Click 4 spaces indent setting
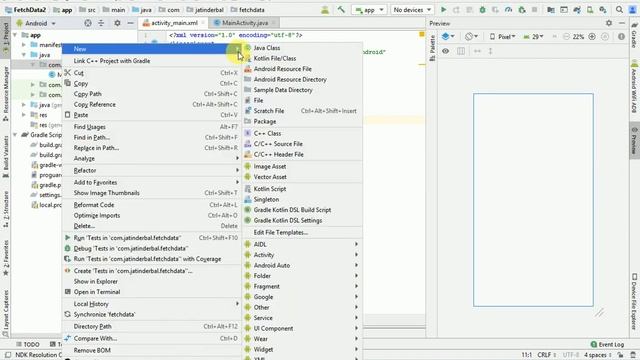The image size is (640, 360). click(x=598, y=355)
